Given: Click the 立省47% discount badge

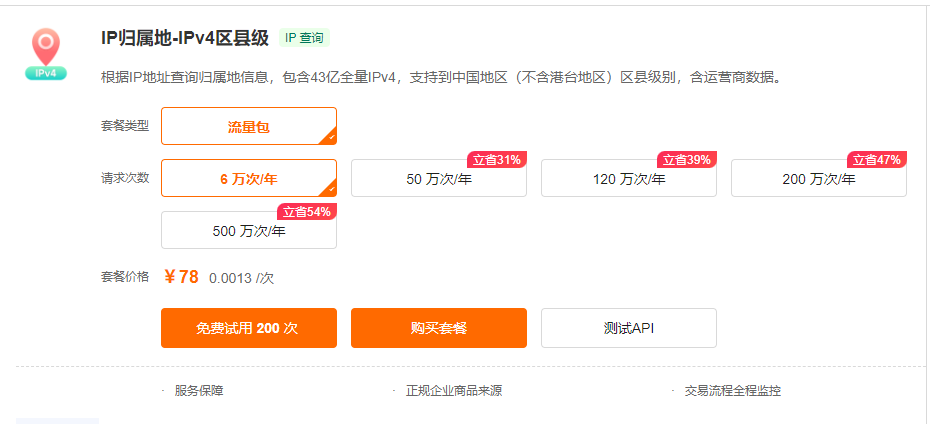Looking at the screenshot, I should point(877,159).
